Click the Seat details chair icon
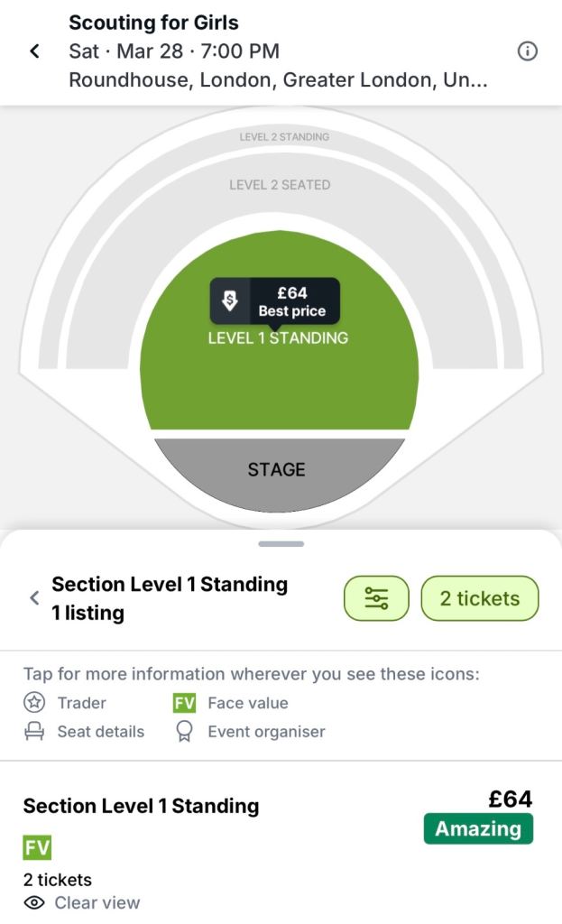This screenshot has width=562, height=924. coord(34,732)
